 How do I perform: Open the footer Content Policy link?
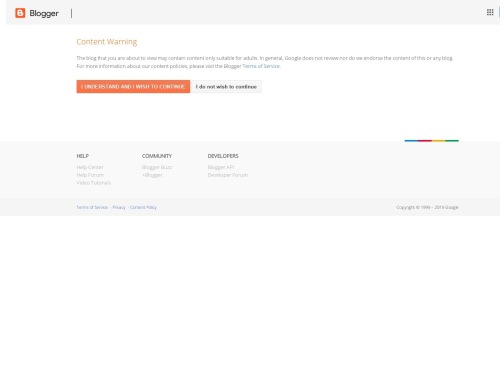click(x=143, y=207)
